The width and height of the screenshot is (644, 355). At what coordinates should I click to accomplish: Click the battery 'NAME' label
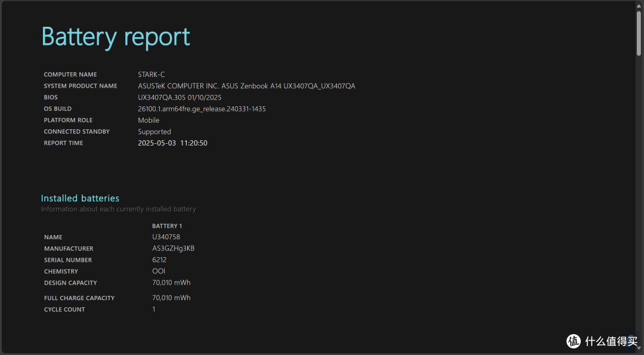[x=54, y=237]
